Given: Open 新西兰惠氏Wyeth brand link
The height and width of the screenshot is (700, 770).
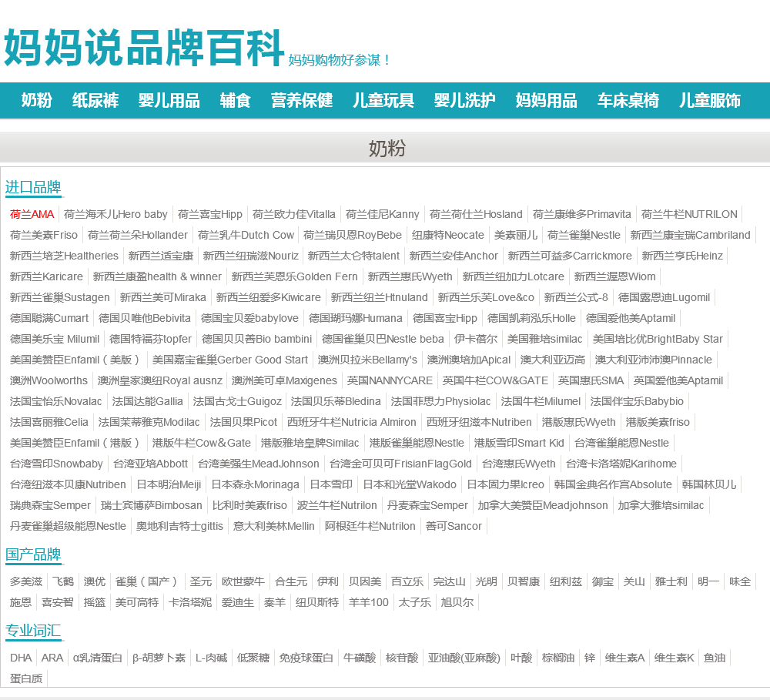Looking at the screenshot, I should [x=410, y=276].
